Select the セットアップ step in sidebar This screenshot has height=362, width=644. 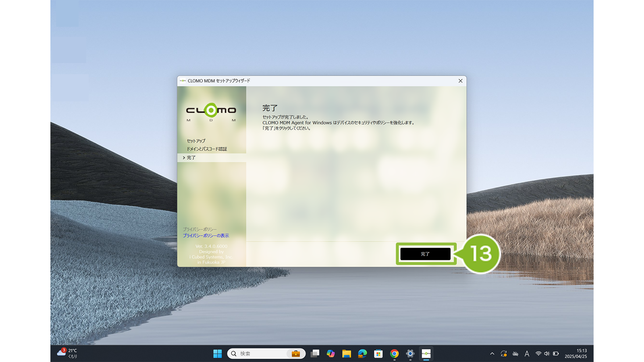point(196,141)
